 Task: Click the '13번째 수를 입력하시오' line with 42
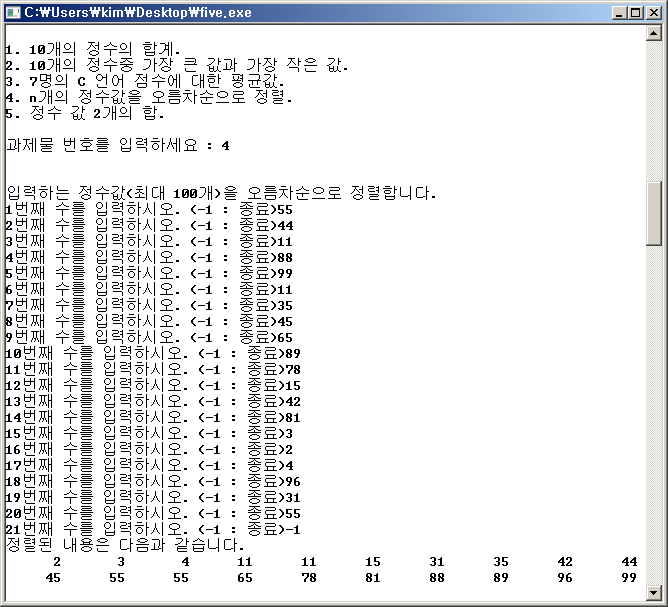(153, 402)
